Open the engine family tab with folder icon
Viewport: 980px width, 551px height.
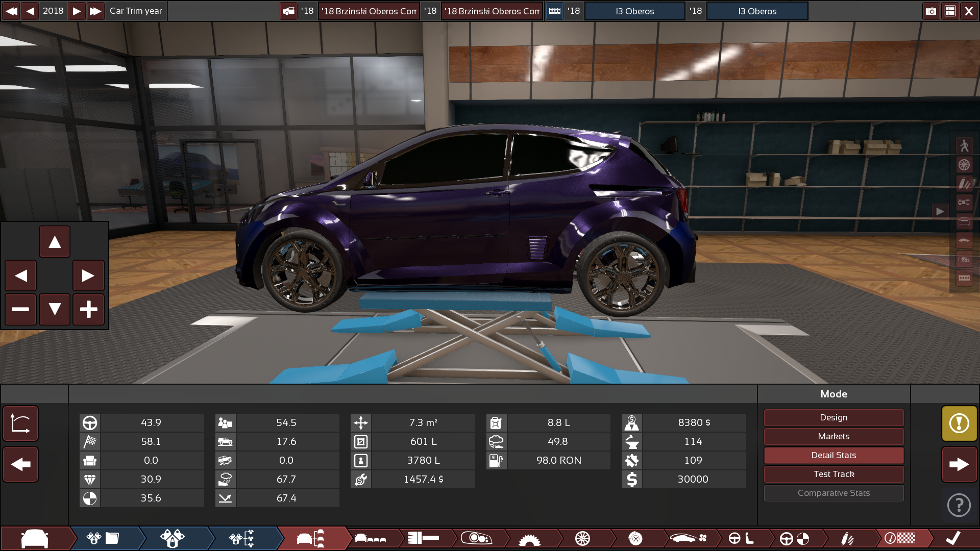(x=103, y=538)
